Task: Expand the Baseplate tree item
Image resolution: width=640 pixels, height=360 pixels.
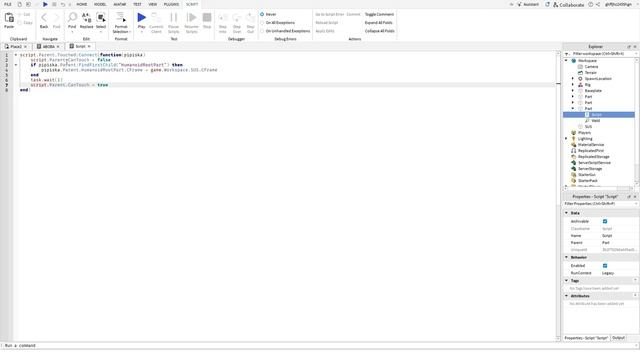Action: [573, 91]
